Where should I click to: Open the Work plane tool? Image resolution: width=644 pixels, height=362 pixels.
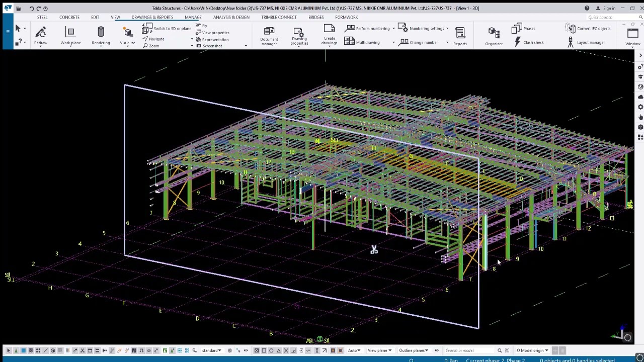point(70,36)
